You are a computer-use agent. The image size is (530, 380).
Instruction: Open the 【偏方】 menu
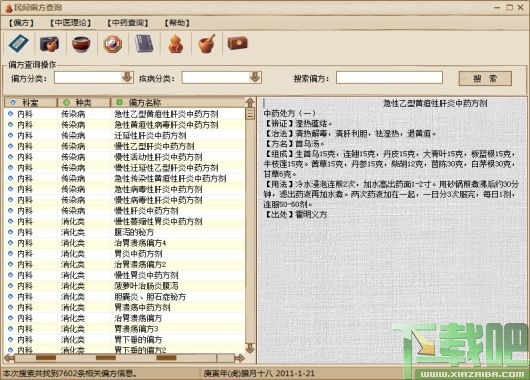(21, 23)
